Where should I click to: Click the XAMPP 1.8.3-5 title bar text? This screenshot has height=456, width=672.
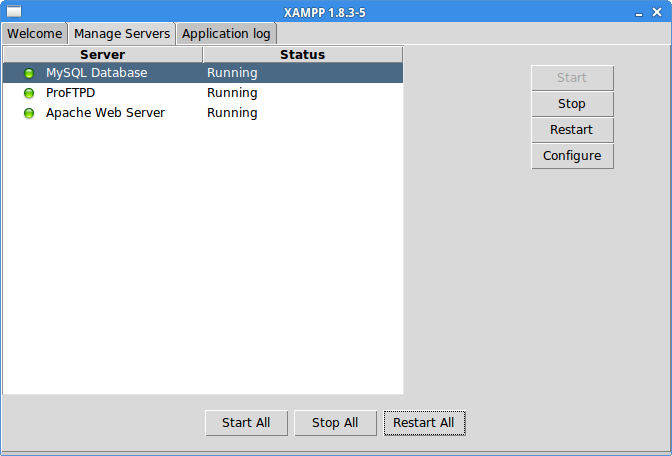tap(324, 13)
